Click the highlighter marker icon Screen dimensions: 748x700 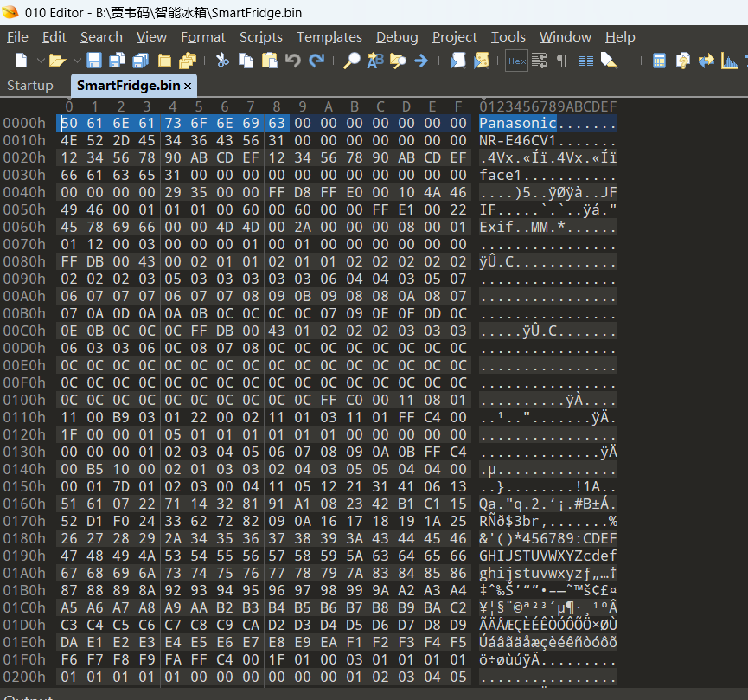(x=609, y=61)
